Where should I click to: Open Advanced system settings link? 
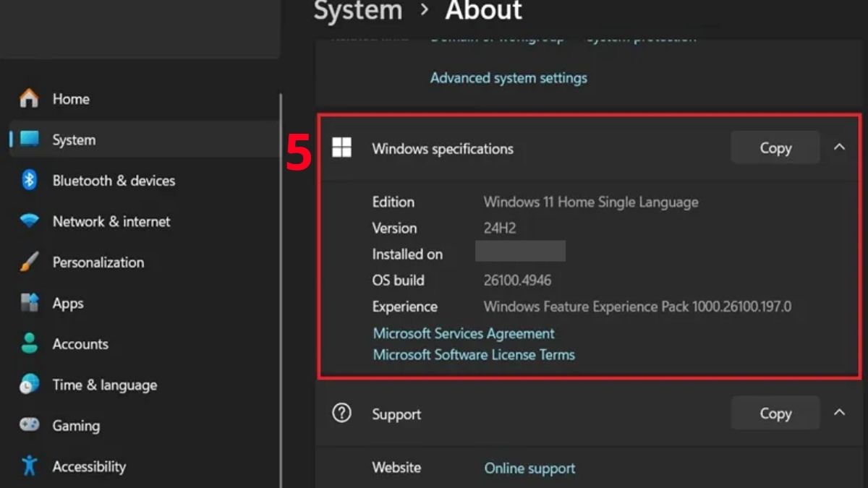pos(509,77)
